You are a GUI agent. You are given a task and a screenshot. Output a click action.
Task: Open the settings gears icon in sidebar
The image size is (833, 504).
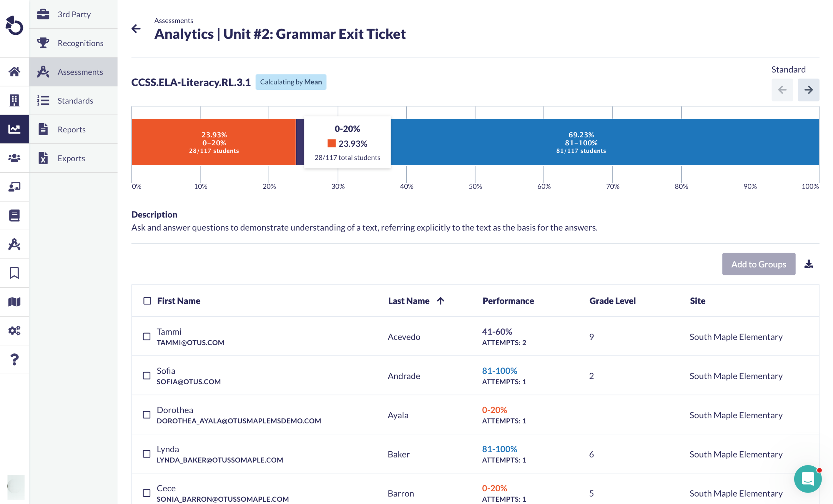coord(14,330)
